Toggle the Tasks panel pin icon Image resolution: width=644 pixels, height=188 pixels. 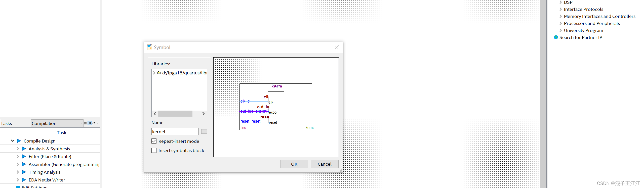point(90,123)
